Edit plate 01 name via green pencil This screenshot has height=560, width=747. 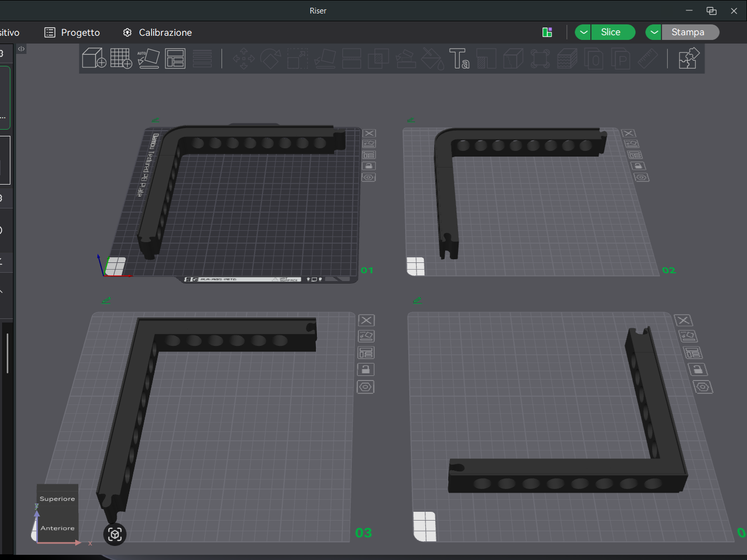[x=155, y=120]
